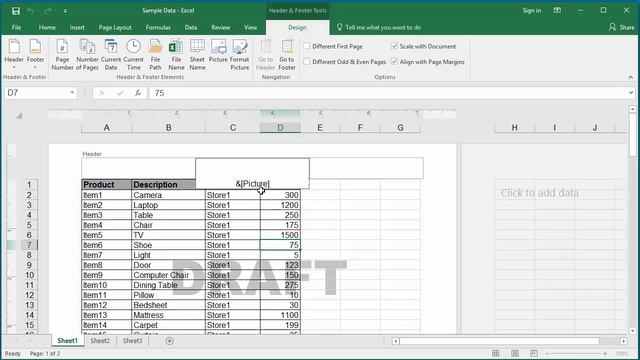The image size is (640, 360).
Task: Uncheck Align with Page Margins
Action: [394, 62]
